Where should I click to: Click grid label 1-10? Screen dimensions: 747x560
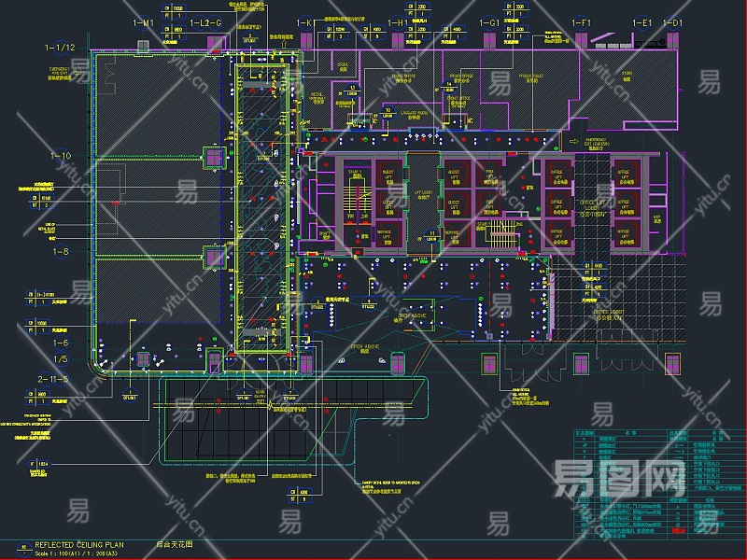61,156
